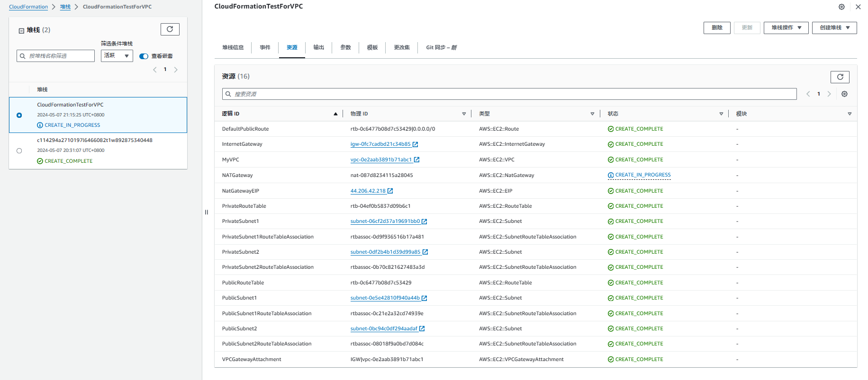Open external link icon for subnet-0df2b4b1d39d99a85
The image size is (868, 380).
pos(425,252)
